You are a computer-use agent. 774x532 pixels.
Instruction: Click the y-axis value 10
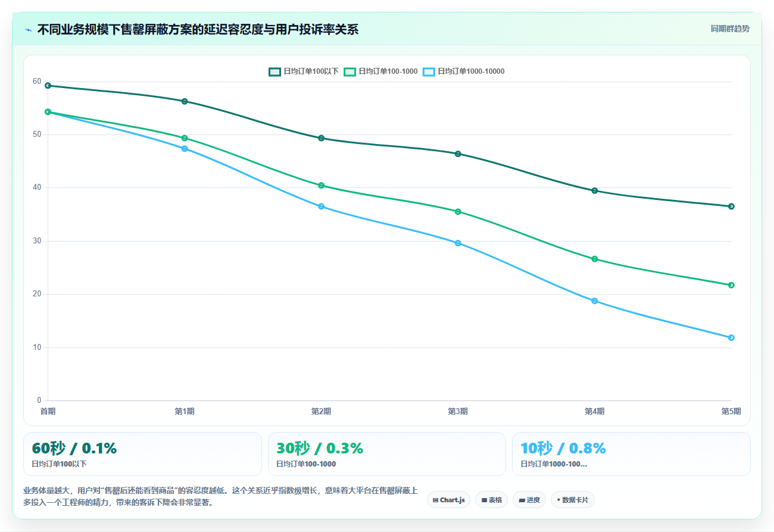click(x=37, y=347)
